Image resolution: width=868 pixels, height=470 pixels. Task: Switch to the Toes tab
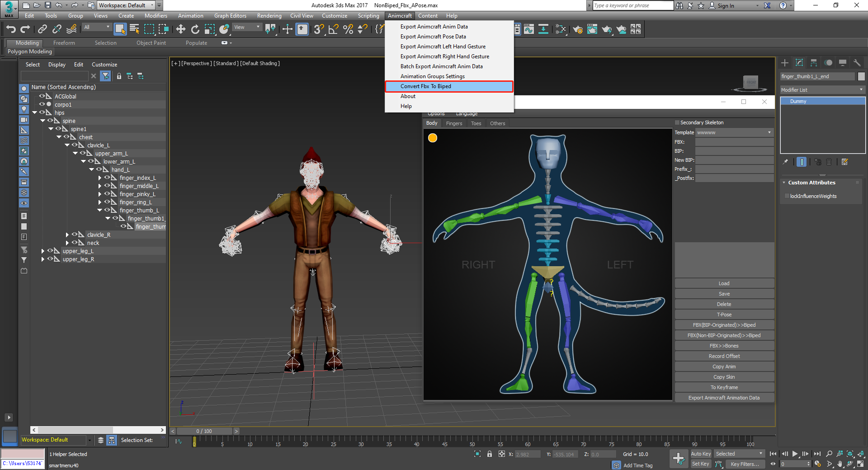[x=476, y=123]
